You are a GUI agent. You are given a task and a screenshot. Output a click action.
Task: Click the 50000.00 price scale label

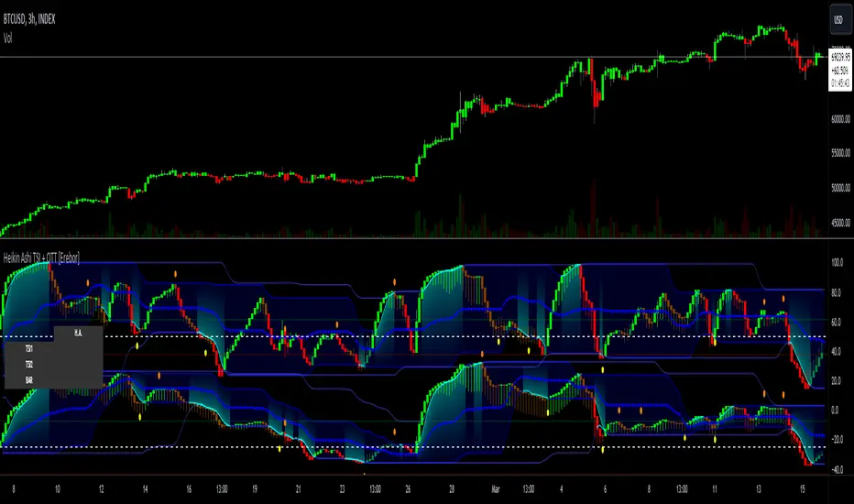pyautogui.click(x=839, y=188)
